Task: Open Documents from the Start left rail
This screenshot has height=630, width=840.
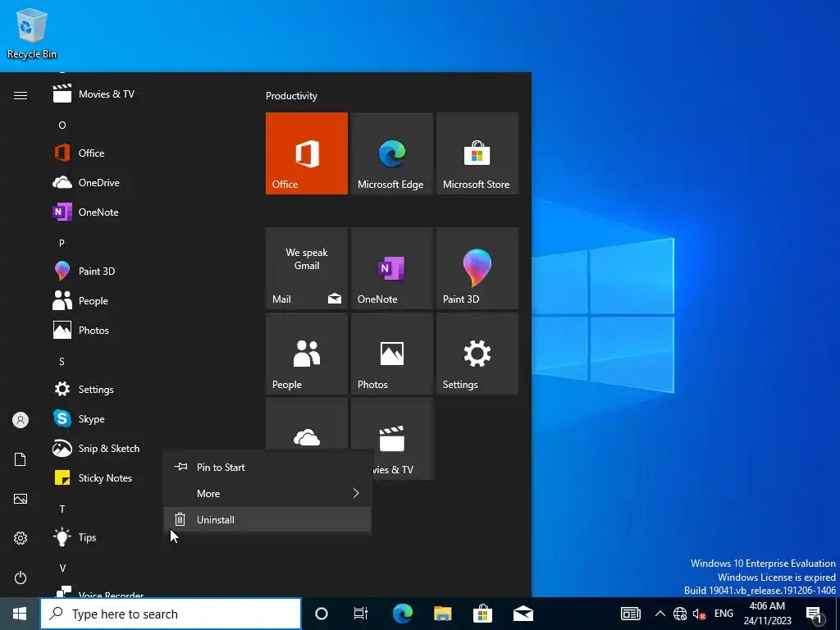Action: [x=21, y=459]
